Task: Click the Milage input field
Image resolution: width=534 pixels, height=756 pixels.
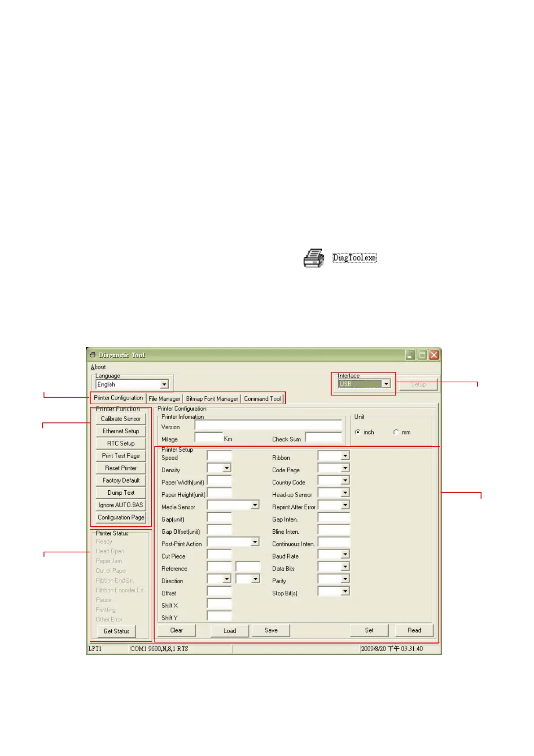Action: pos(209,437)
